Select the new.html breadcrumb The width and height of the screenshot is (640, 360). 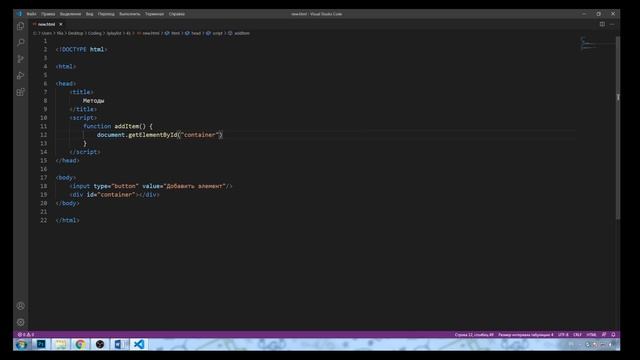point(148,33)
